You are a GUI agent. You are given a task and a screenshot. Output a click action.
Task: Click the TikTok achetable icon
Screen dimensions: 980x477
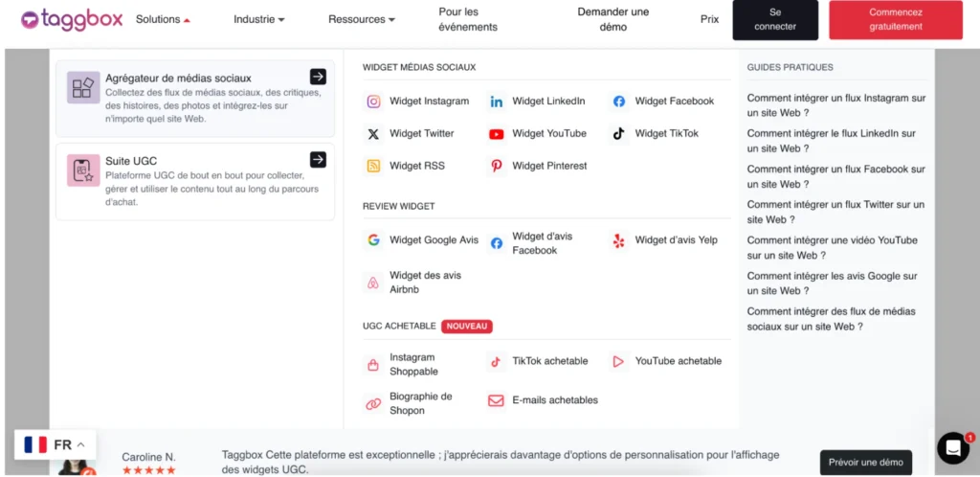(497, 361)
